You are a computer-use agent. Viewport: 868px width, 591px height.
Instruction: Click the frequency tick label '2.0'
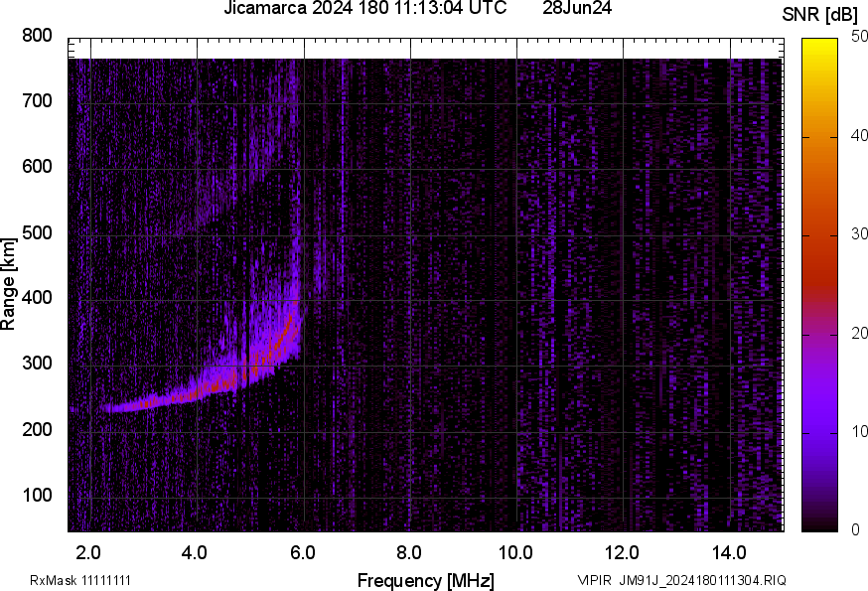tap(88, 552)
